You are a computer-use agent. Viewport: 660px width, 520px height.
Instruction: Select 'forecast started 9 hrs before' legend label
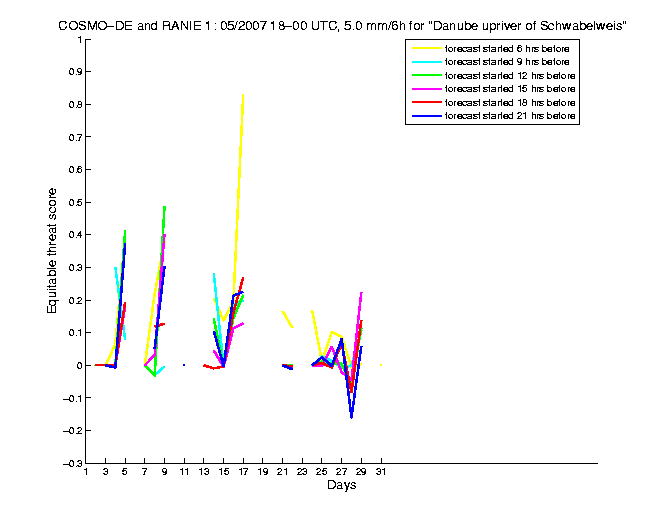[x=510, y=62]
